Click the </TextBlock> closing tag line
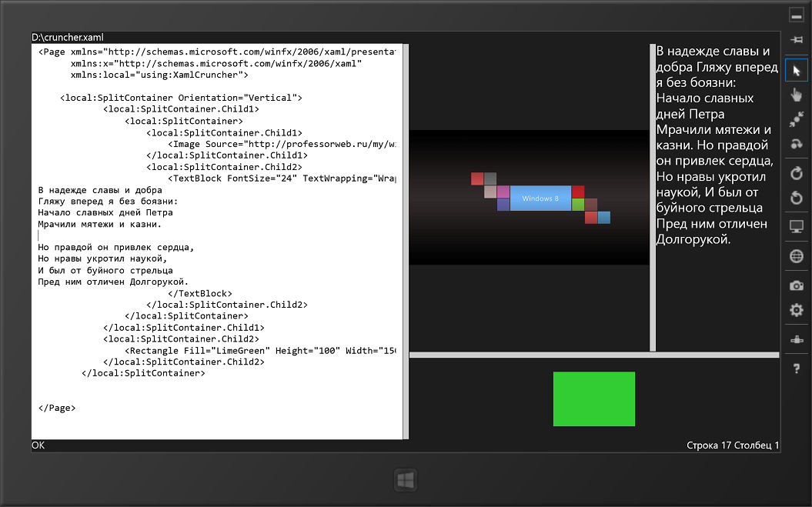 pos(200,293)
